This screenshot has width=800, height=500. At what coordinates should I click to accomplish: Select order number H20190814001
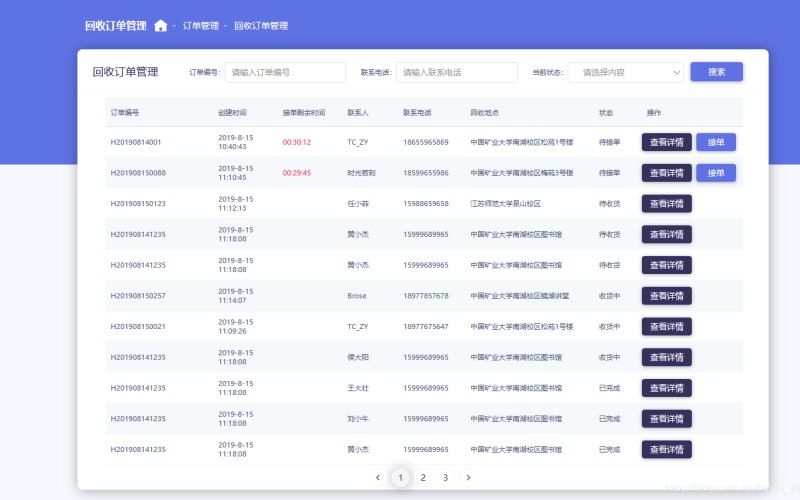click(x=136, y=142)
